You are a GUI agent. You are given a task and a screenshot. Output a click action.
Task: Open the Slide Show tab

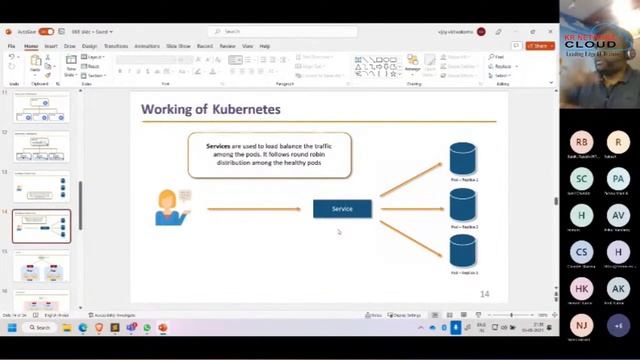178,46
